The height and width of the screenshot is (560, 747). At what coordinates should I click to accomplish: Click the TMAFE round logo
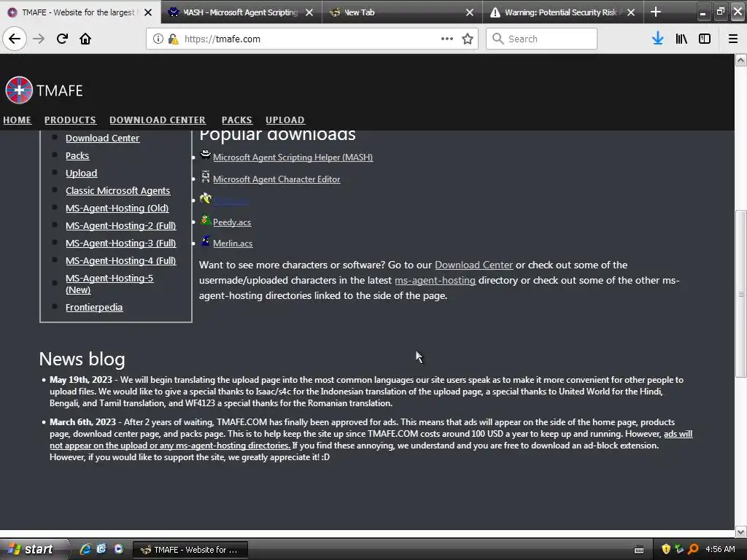(x=18, y=90)
